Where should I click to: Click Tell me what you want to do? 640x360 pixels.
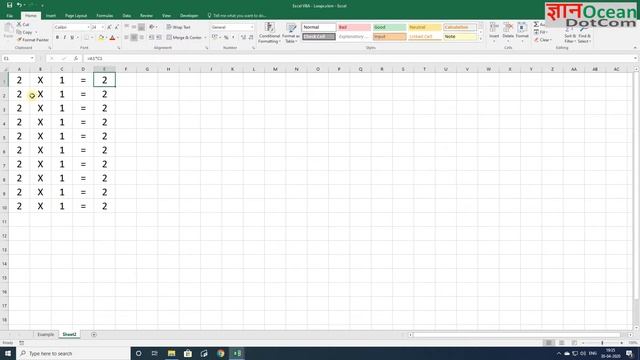point(237,16)
